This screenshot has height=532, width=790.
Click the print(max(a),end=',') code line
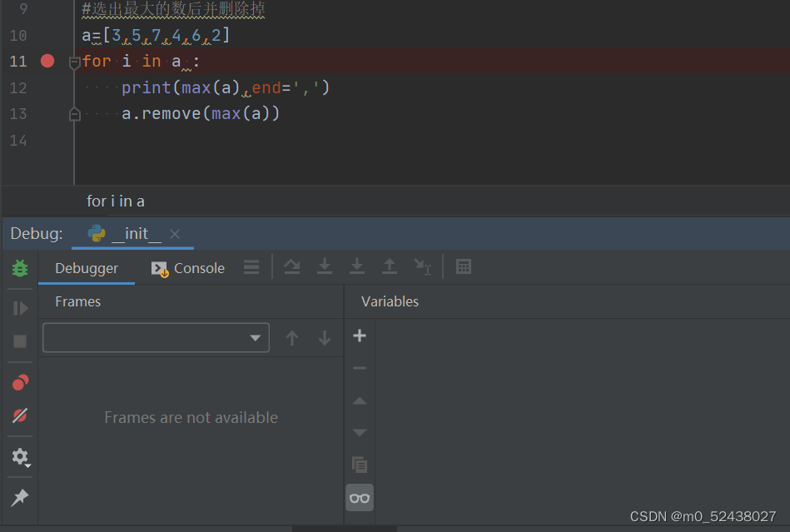coord(226,87)
